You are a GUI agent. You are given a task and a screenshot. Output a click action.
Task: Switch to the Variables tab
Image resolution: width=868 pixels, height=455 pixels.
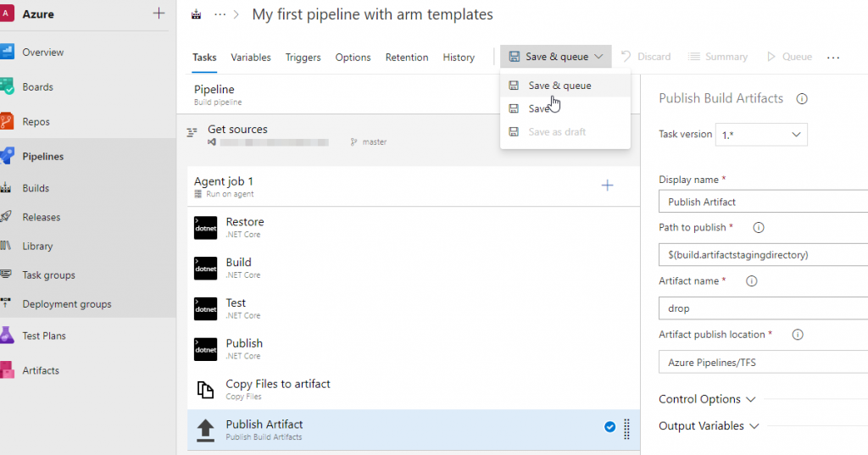[251, 57]
